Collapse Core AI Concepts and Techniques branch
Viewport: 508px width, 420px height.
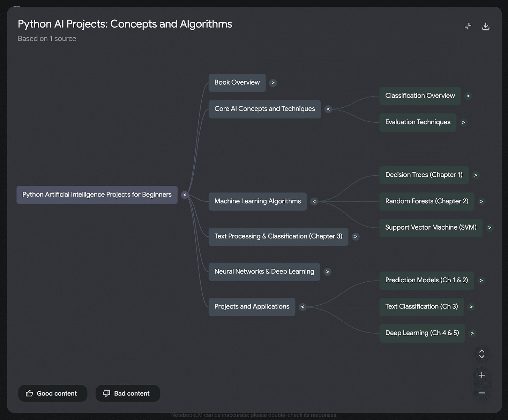(328, 109)
